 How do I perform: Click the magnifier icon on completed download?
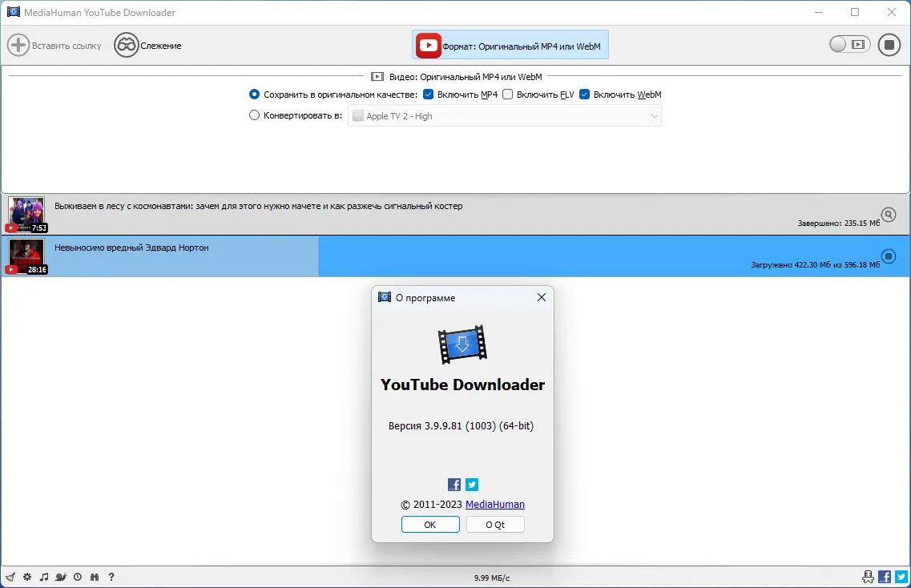[888, 215]
